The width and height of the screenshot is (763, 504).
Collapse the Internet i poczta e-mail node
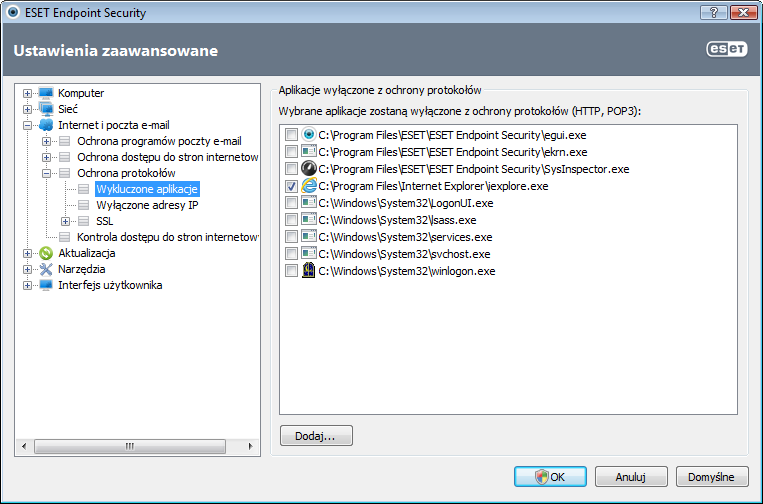click(27, 126)
